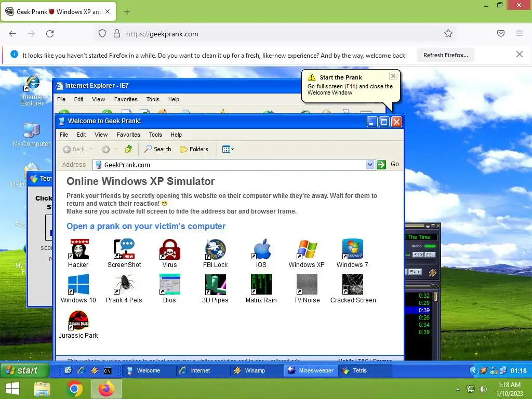The image size is (532, 399).
Task: Click command prompt quick launch icon
Action: (108, 370)
